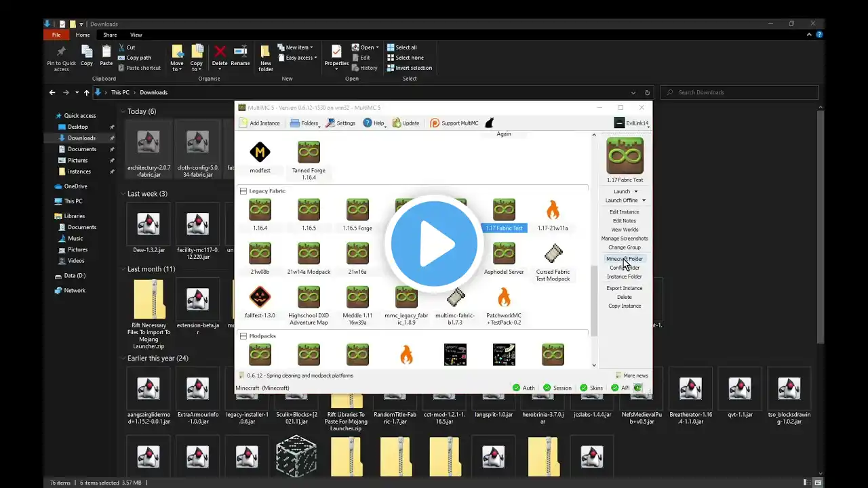
Task: Collapse the Legacy Fabric group
Action: pyautogui.click(x=243, y=191)
